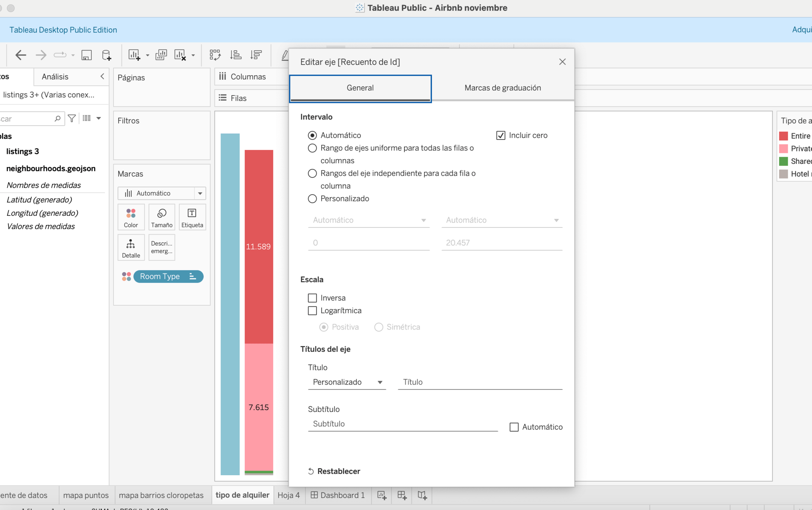Enable the Inversa scale checkbox
Image resolution: width=812 pixels, height=510 pixels.
[312, 298]
